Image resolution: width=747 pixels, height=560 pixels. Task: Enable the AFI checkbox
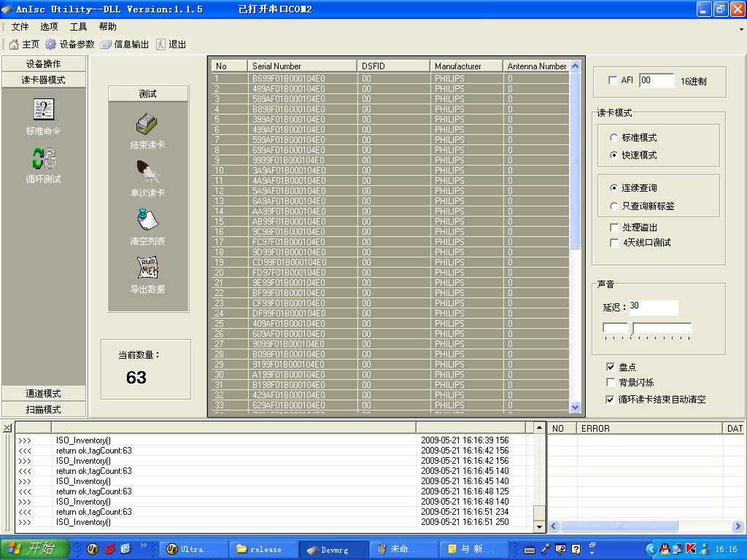613,80
